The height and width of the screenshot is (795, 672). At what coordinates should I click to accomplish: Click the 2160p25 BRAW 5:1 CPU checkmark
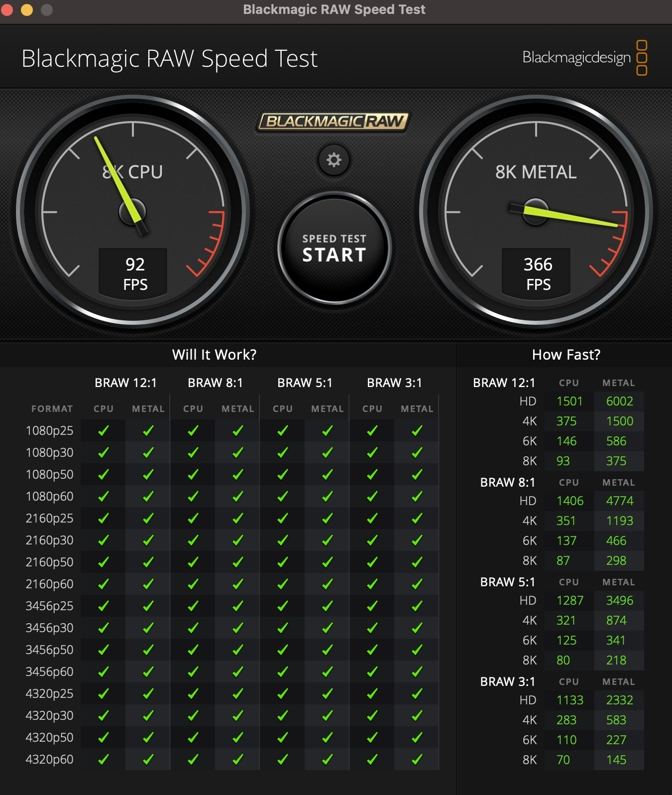283,519
